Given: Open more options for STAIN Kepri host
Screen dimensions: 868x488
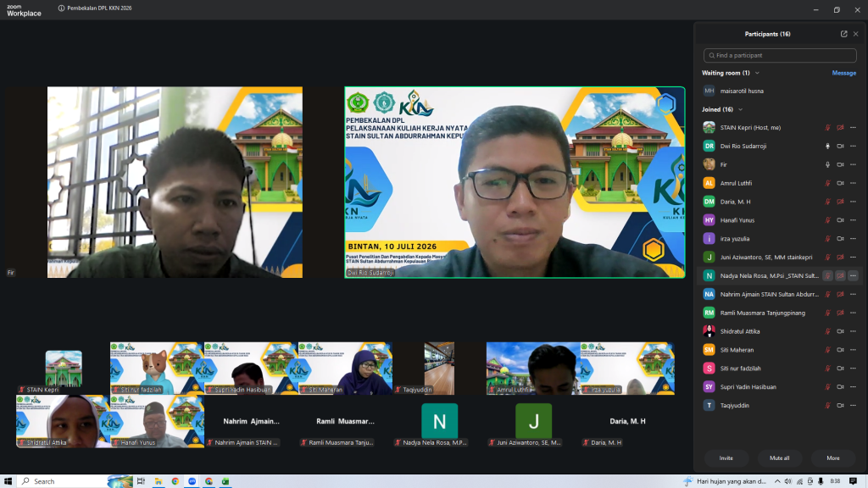Looking at the screenshot, I should point(853,128).
